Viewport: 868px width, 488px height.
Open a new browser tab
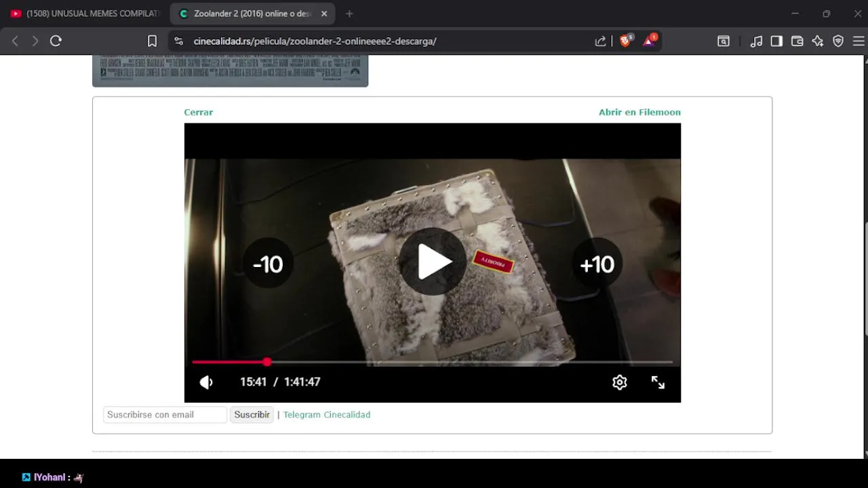349,14
